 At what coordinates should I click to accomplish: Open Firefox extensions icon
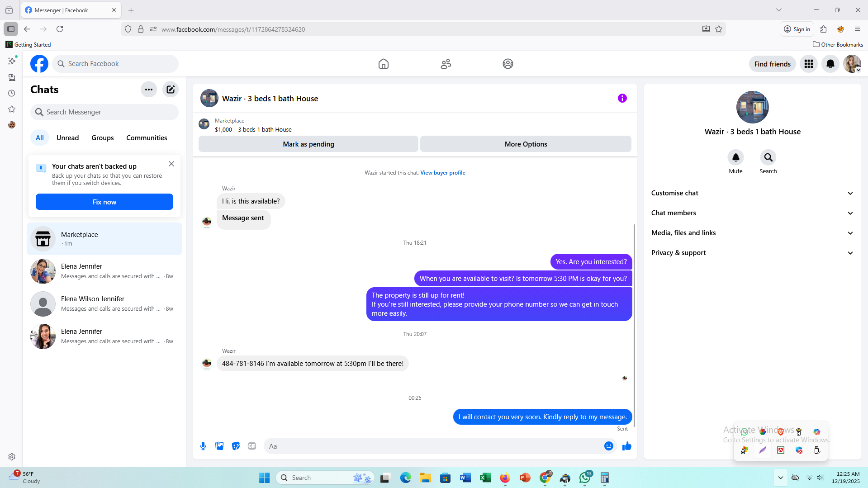click(x=823, y=29)
